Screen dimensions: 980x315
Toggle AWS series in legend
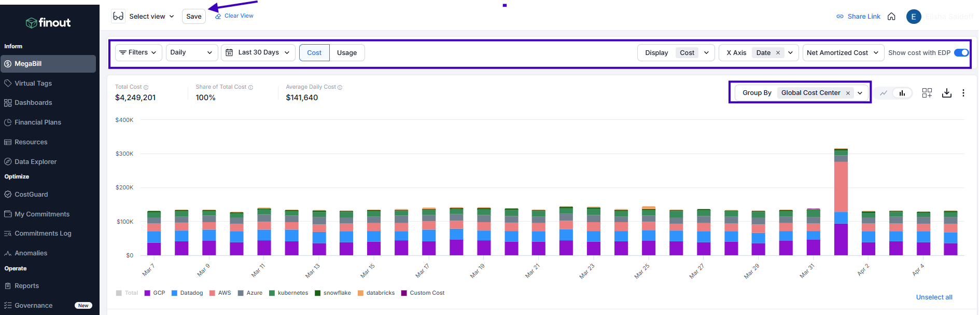tap(220, 293)
